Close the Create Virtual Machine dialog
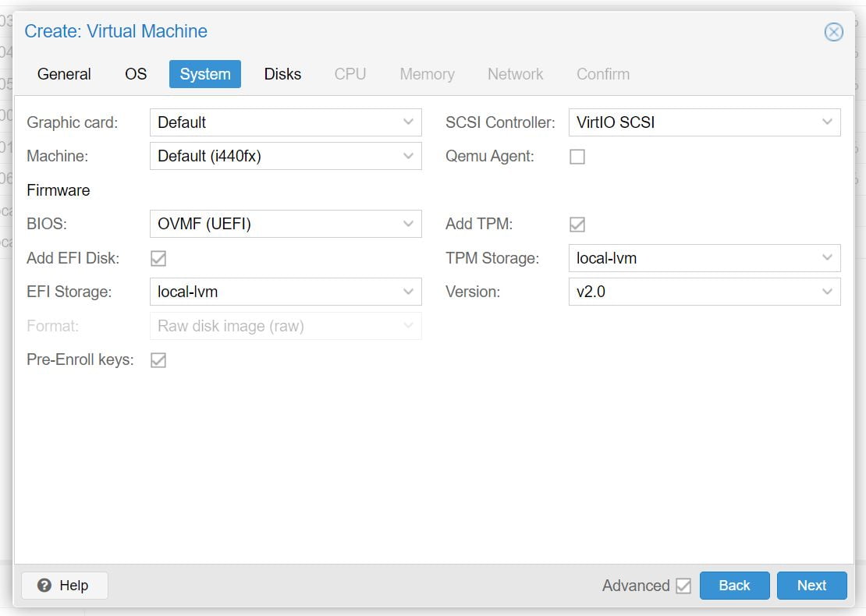This screenshot has width=866, height=616. click(833, 32)
